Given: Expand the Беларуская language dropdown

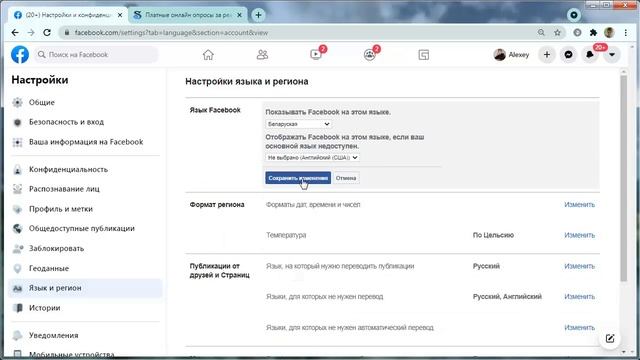Looking at the screenshot, I should (x=298, y=124).
